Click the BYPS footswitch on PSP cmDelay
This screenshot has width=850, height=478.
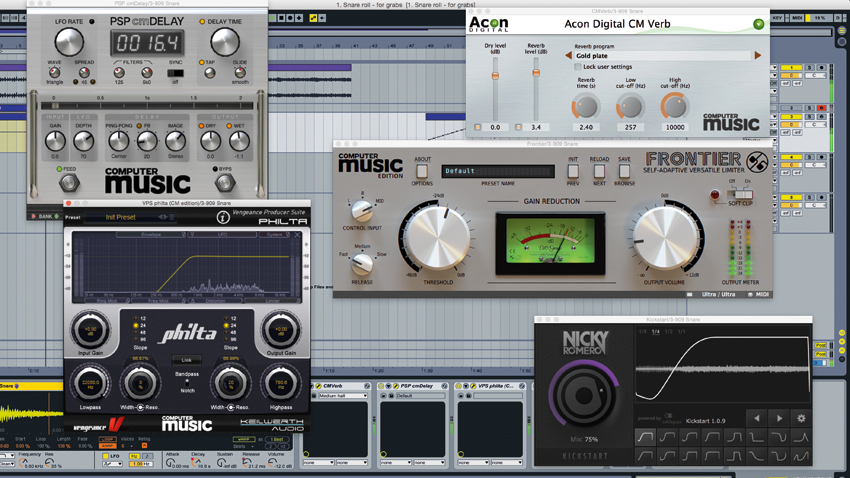pyautogui.click(x=224, y=183)
